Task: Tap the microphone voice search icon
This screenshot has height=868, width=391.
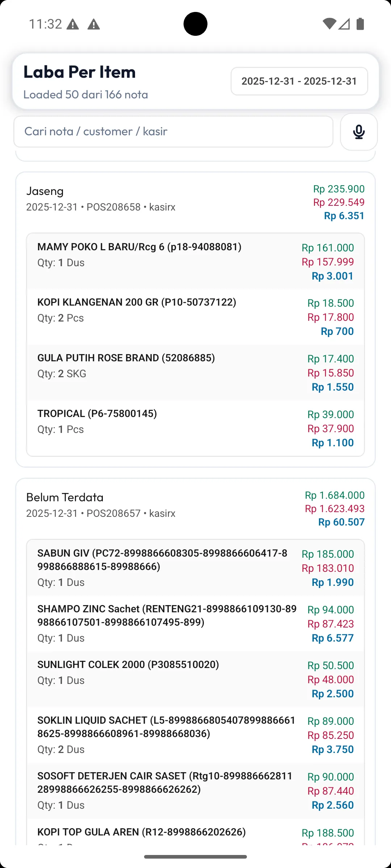Action: 359,132
